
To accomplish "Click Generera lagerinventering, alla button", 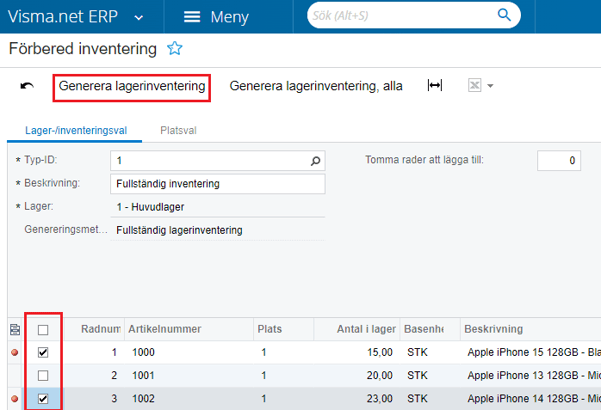I will point(316,86).
